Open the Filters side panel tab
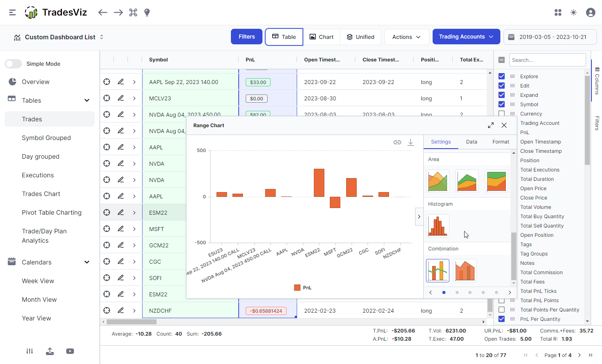 tap(597, 123)
